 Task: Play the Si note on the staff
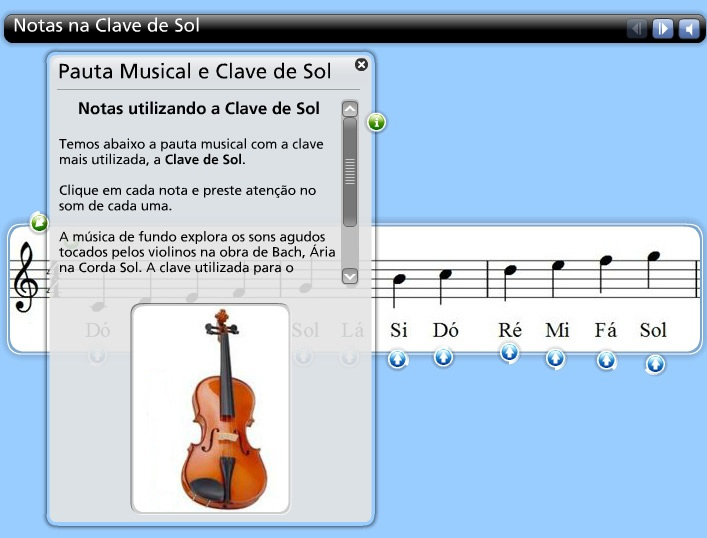point(399,279)
